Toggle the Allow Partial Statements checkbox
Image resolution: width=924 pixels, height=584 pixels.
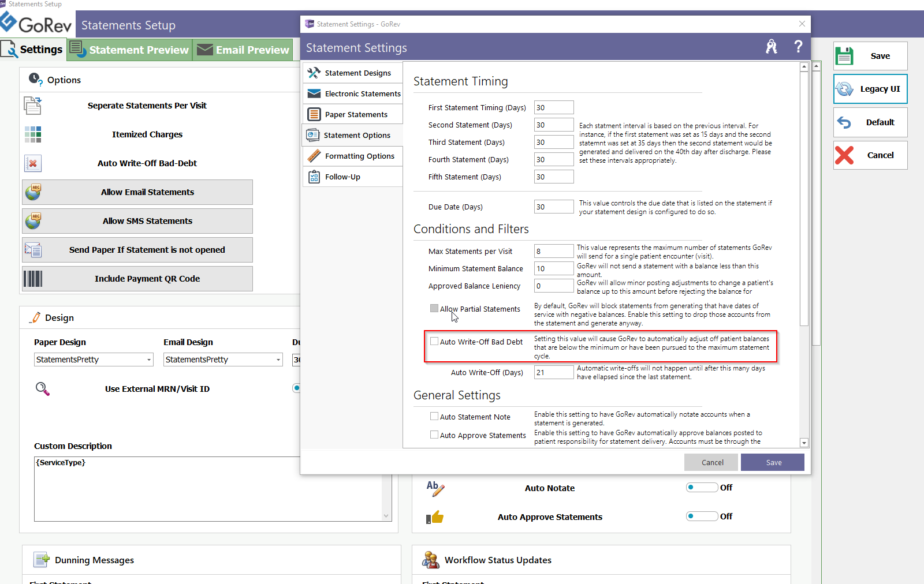click(434, 308)
